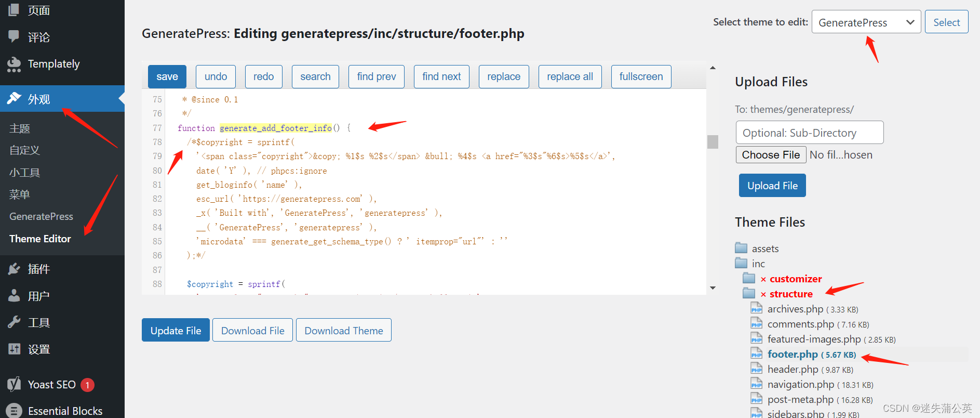Open the theme selection dropdown GeneratePress
Screen dimensions: 980x418
tap(866, 22)
